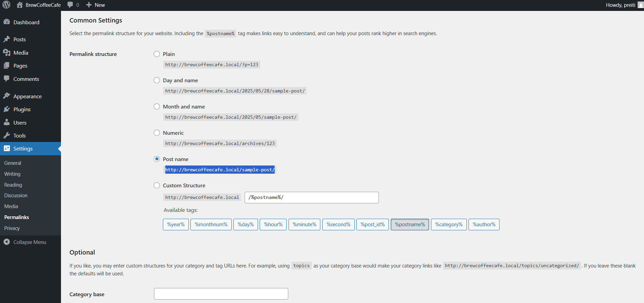Click into the Category base input field

point(221,294)
